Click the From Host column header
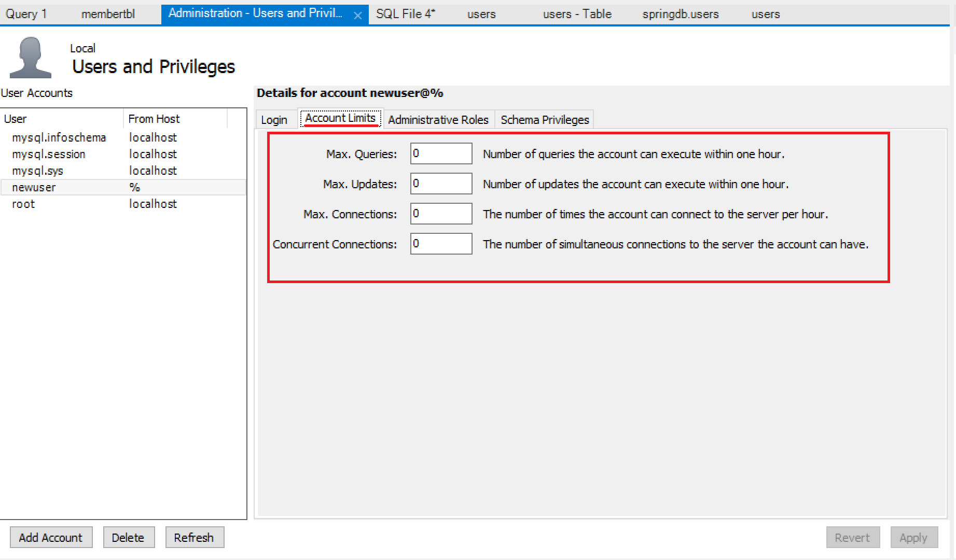This screenshot has width=956, height=560. click(175, 119)
